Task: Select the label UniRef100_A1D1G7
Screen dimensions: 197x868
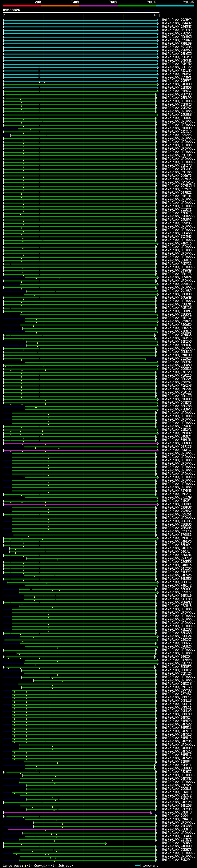Action: coord(177,318)
